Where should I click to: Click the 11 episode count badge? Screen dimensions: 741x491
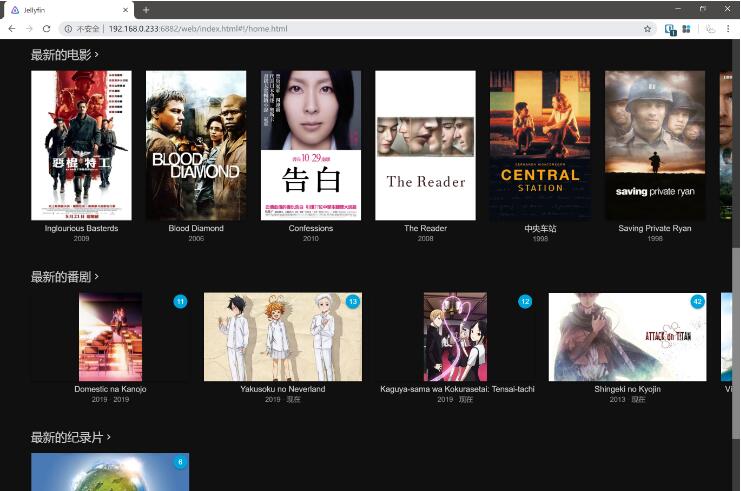(x=180, y=301)
